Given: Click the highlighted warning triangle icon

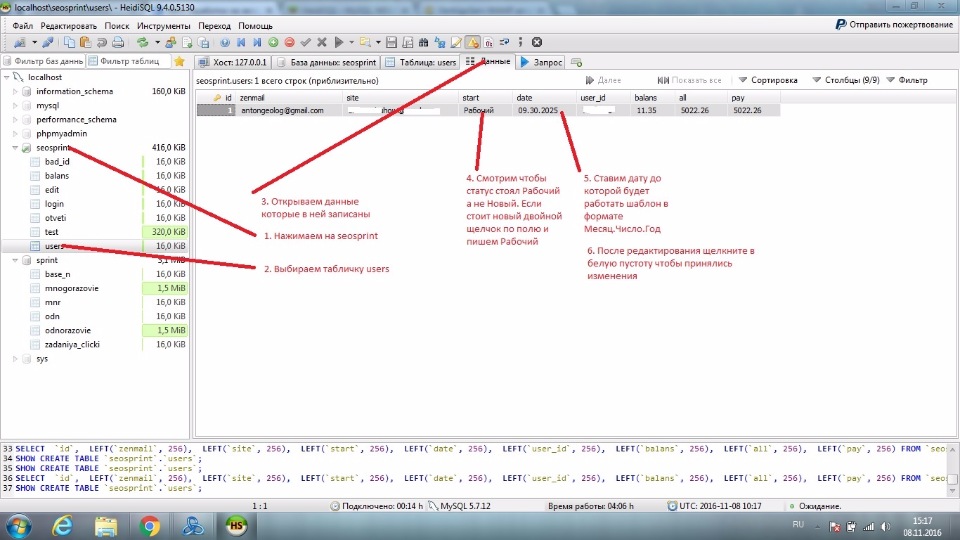Looking at the screenshot, I should (473, 42).
